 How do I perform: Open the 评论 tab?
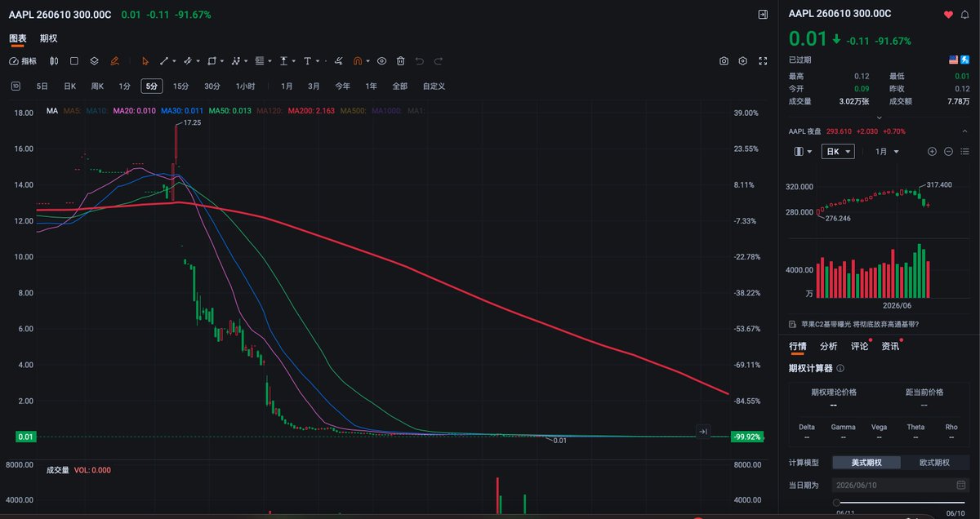859,346
